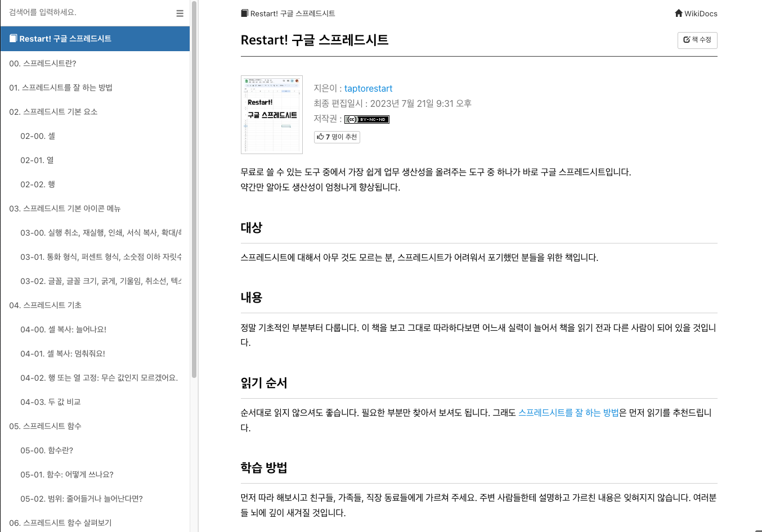
Task: Click the WikiDocs text link at top right
Action: [x=701, y=13]
